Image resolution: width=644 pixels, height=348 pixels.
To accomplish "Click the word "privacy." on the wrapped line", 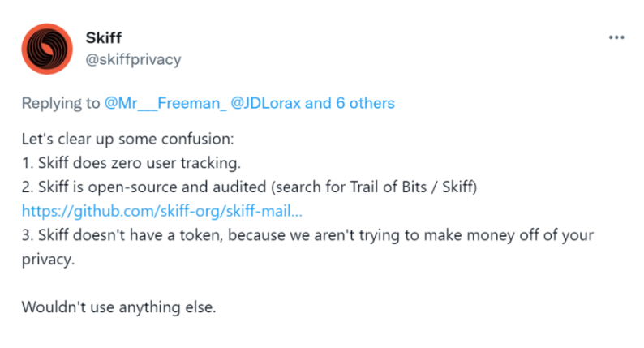I will 48,260.
